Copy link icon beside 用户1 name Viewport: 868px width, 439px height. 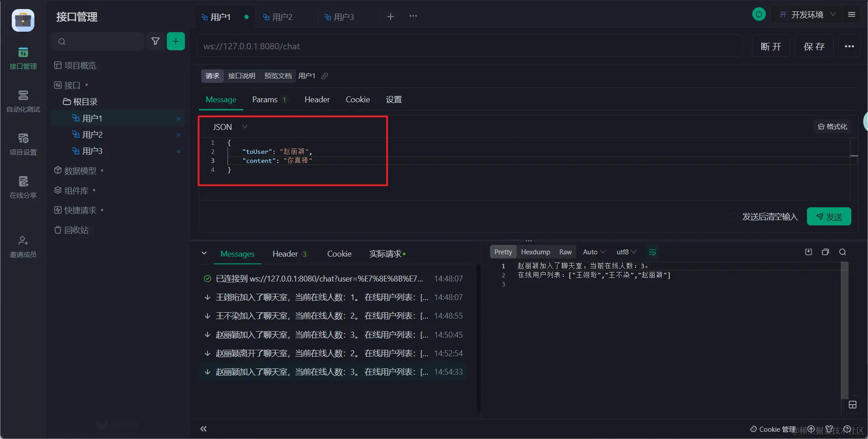(x=325, y=76)
